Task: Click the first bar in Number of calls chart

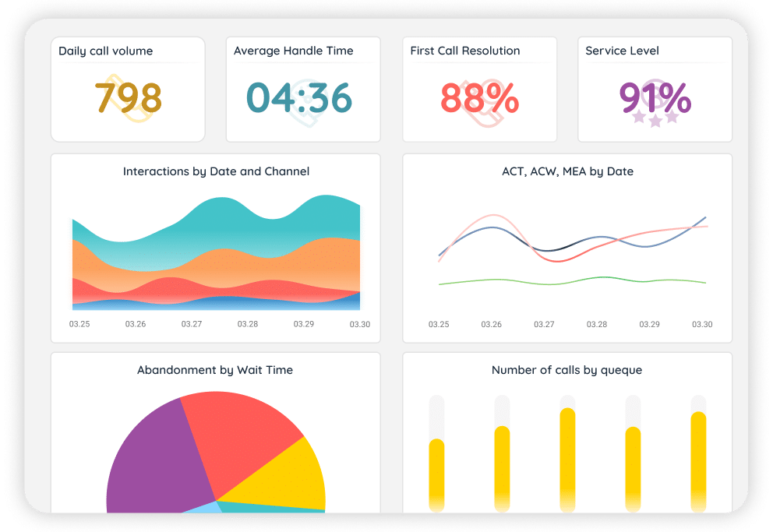Action: [x=437, y=475]
